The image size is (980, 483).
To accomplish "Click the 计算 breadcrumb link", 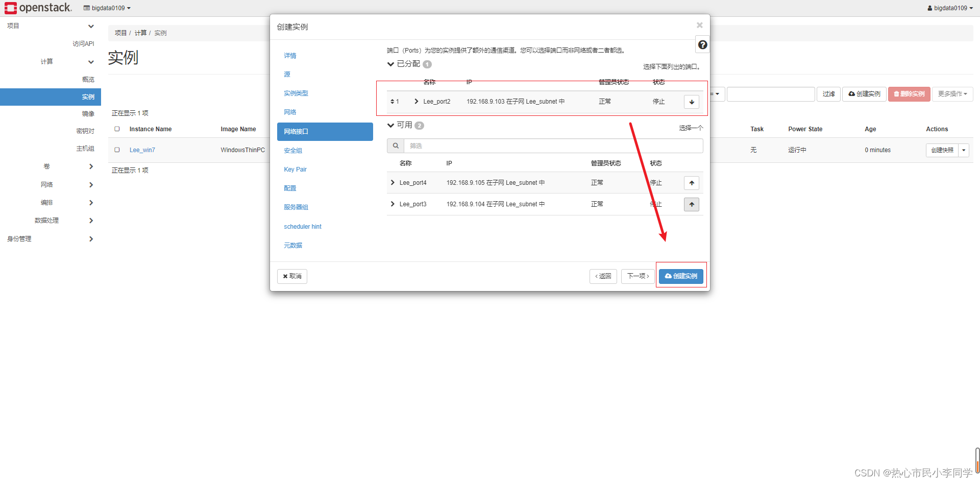I will (140, 33).
